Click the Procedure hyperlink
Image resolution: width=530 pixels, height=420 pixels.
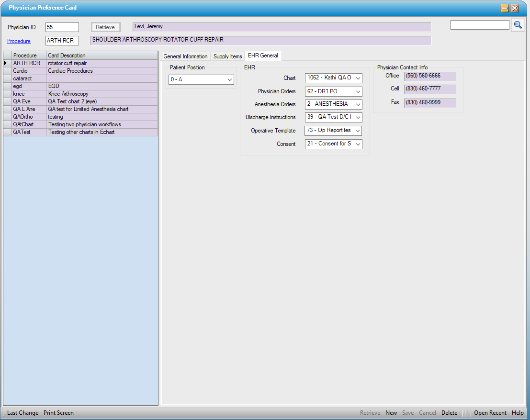19,41
